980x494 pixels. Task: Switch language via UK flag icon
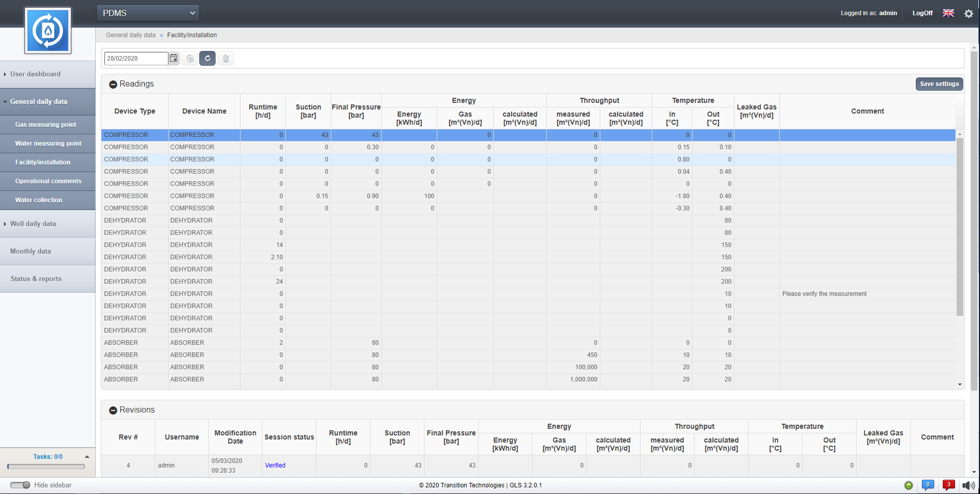948,13
